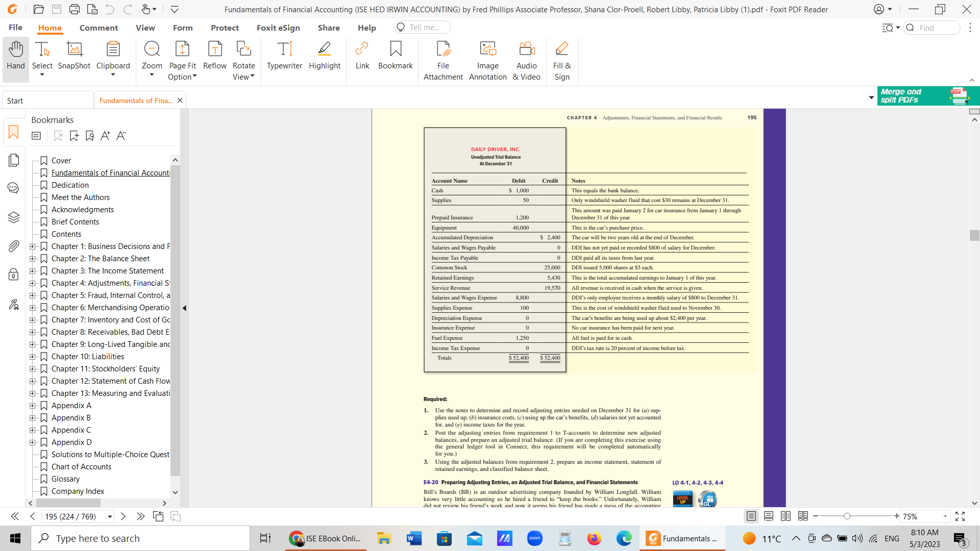Open the Fill & Sign tool
The width and height of the screenshot is (980, 551).
coord(561,59)
